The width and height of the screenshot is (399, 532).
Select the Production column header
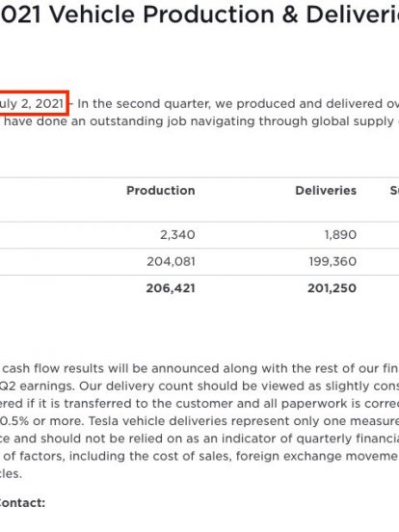(161, 190)
